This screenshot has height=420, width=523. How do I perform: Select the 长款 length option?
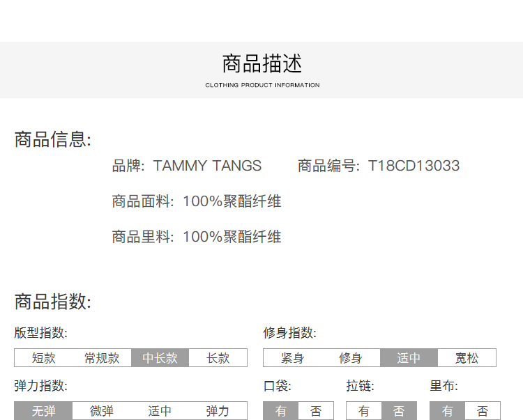point(218,358)
